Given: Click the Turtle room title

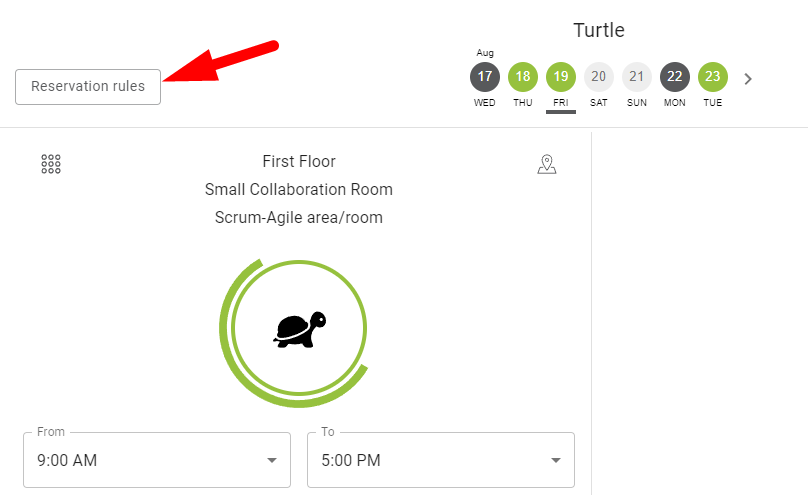Looking at the screenshot, I should tap(599, 30).
